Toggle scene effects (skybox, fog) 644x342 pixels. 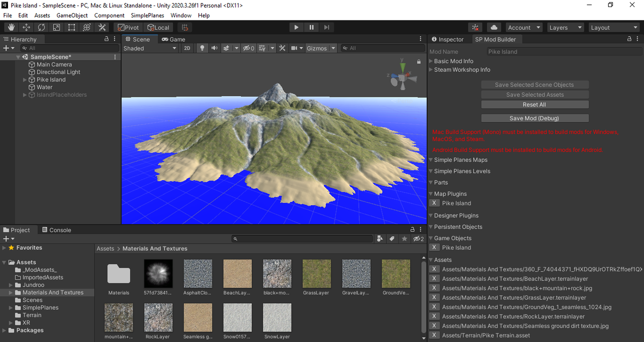[226, 48]
